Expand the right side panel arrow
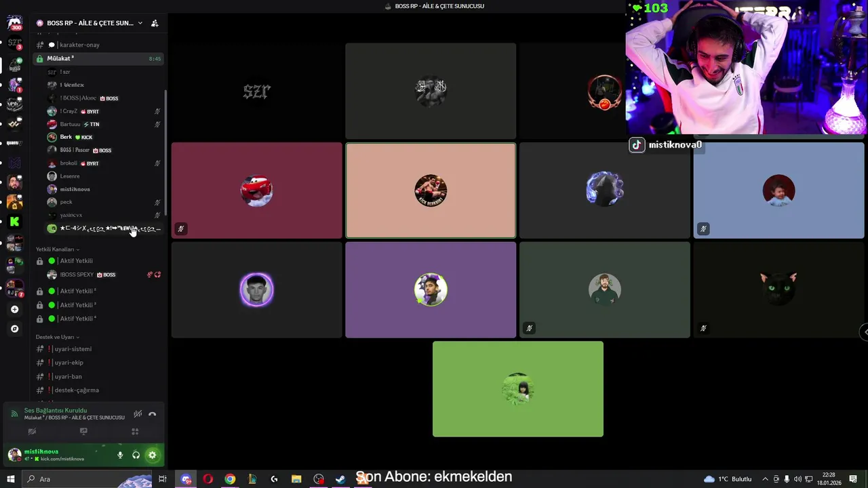Viewport: 868px width, 488px height. [864, 331]
